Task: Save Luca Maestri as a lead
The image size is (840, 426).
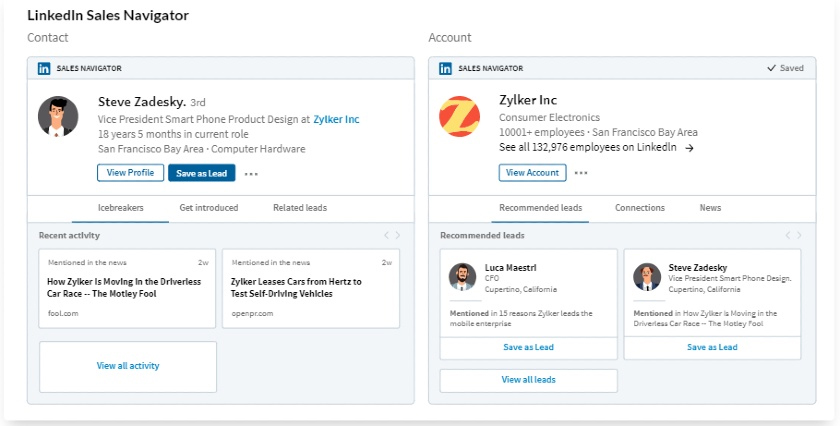Action: [528, 348]
